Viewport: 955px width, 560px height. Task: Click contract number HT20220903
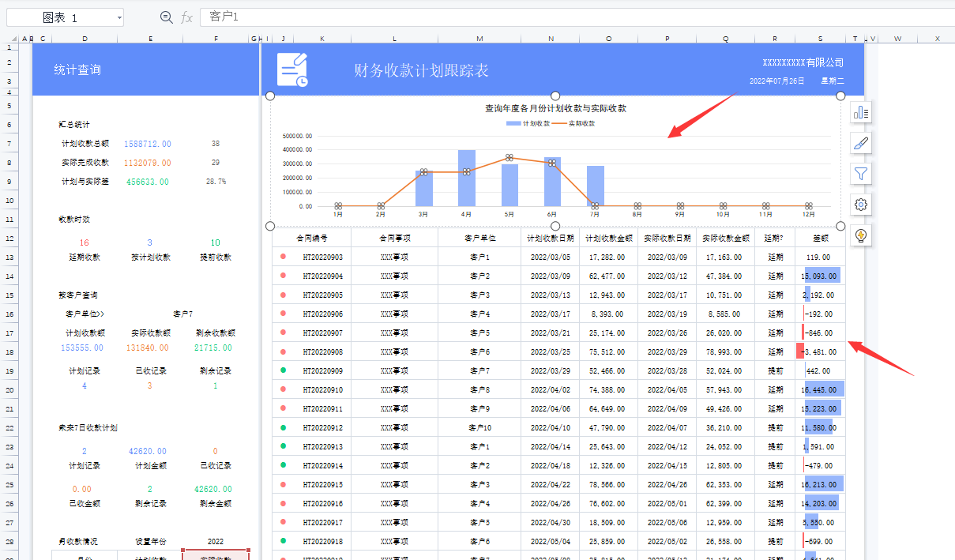(x=322, y=257)
